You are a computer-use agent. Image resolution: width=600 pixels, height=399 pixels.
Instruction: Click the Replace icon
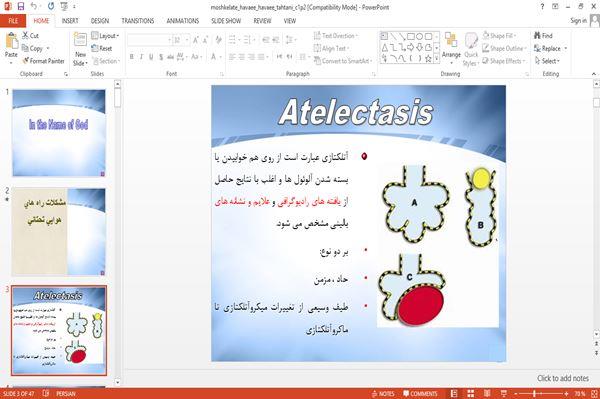click(537, 48)
